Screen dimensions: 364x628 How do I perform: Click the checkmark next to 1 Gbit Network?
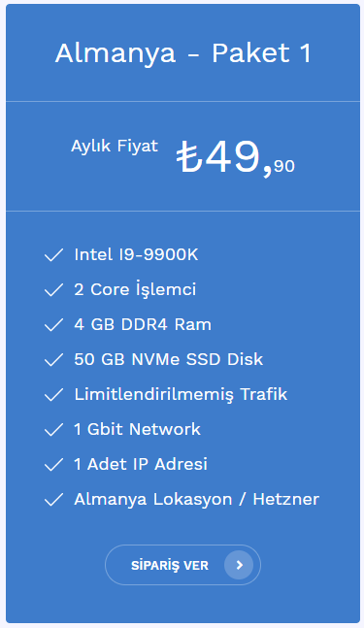(53, 430)
